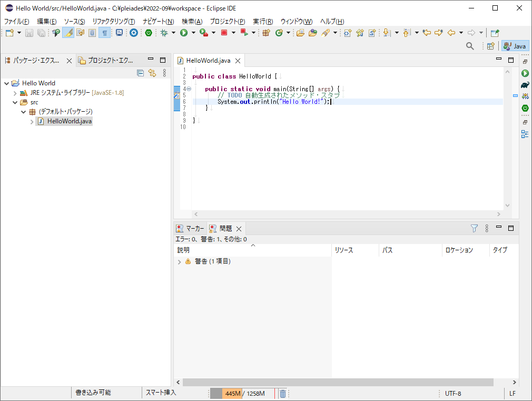Image resolution: width=532 pixels, height=401 pixels.
Task: Click Collapse All in Package Explorer
Action: [x=141, y=73]
